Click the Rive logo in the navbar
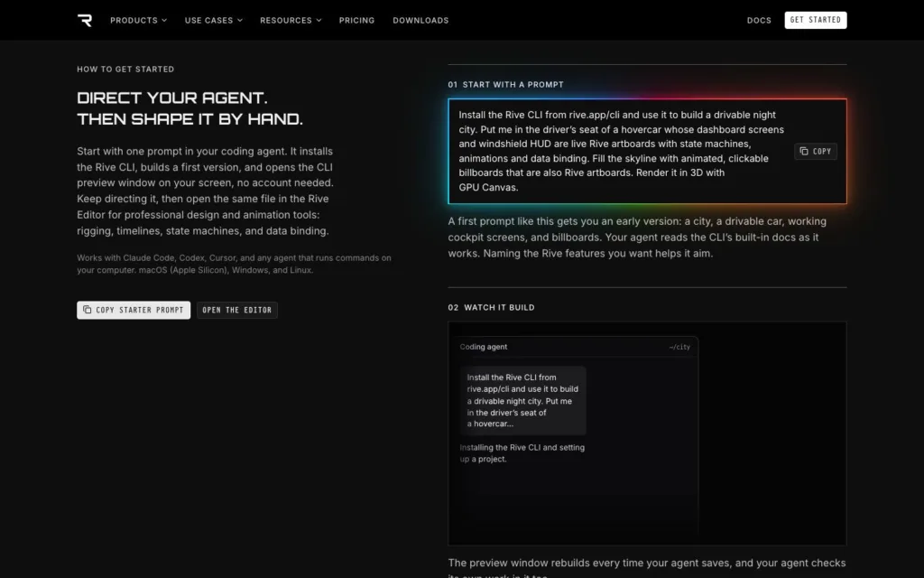The width and height of the screenshot is (924, 578). pyautogui.click(x=85, y=20)
